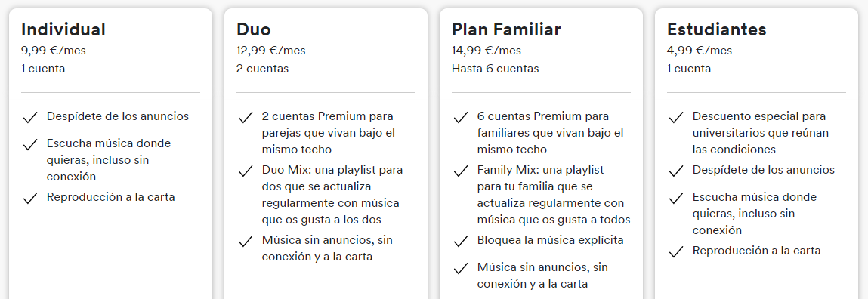The height and width of the screenshot is (299, 868).
Task: Click checkmark beside Despídete de los anuncios in Individual
Action: click(30, 117)
